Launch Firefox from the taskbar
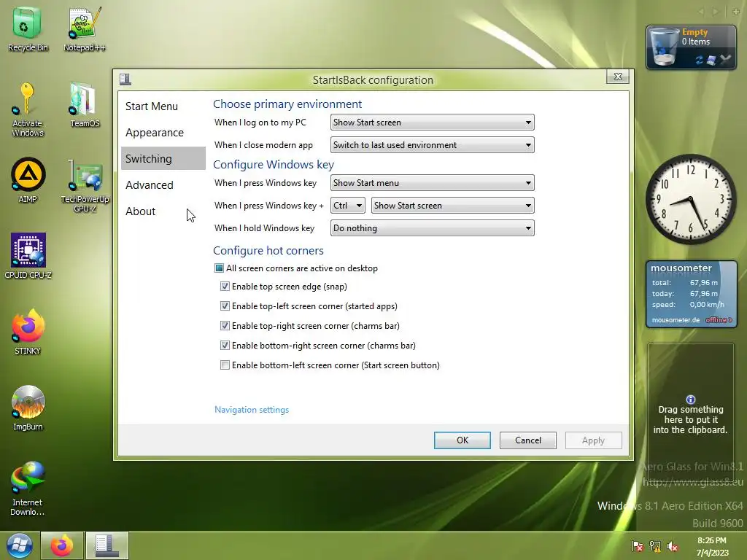This screenshot has width=747, height=560. pos(62,545)
